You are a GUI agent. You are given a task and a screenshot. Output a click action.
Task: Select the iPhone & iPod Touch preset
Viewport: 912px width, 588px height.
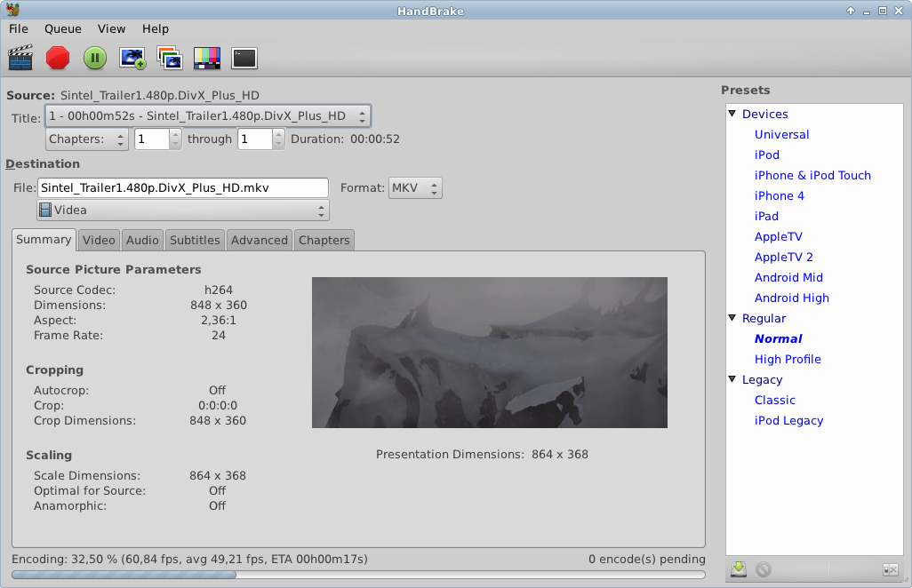point(812,175)
